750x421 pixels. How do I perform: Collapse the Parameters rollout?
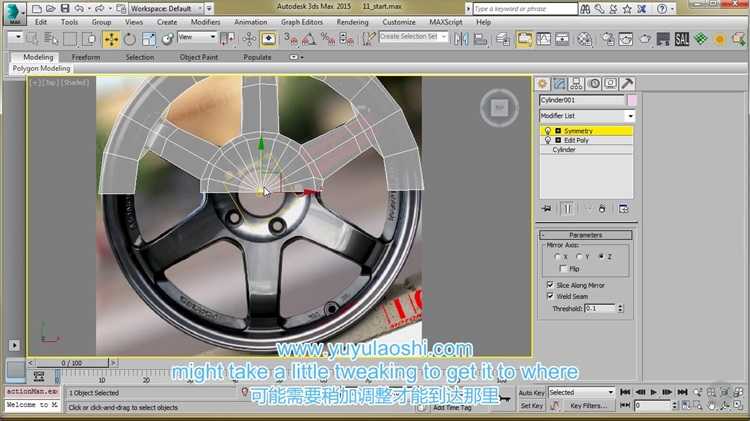pos(586,235)
